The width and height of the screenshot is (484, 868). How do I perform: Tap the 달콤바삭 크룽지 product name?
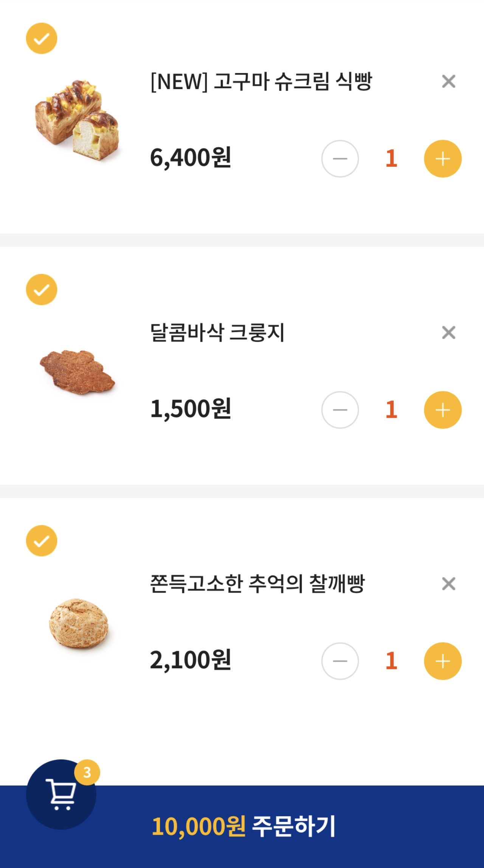pyautogui.click(x=217, y=333)
